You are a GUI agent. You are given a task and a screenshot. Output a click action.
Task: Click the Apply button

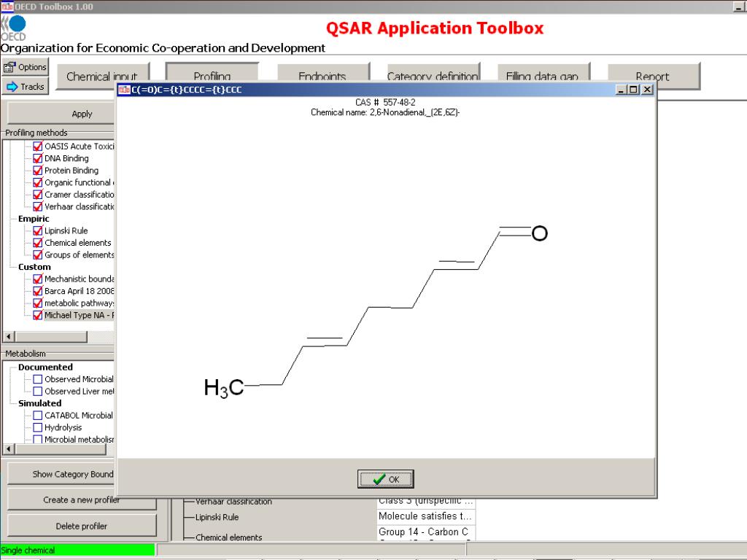pyautogui.click(x=61, y=114)
